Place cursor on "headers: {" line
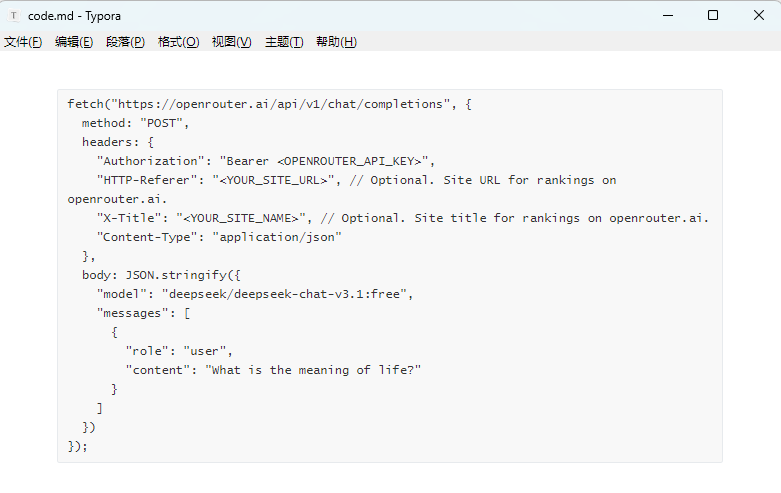The width and height of the screenshot is (781, 493). (x=118, y=142)
